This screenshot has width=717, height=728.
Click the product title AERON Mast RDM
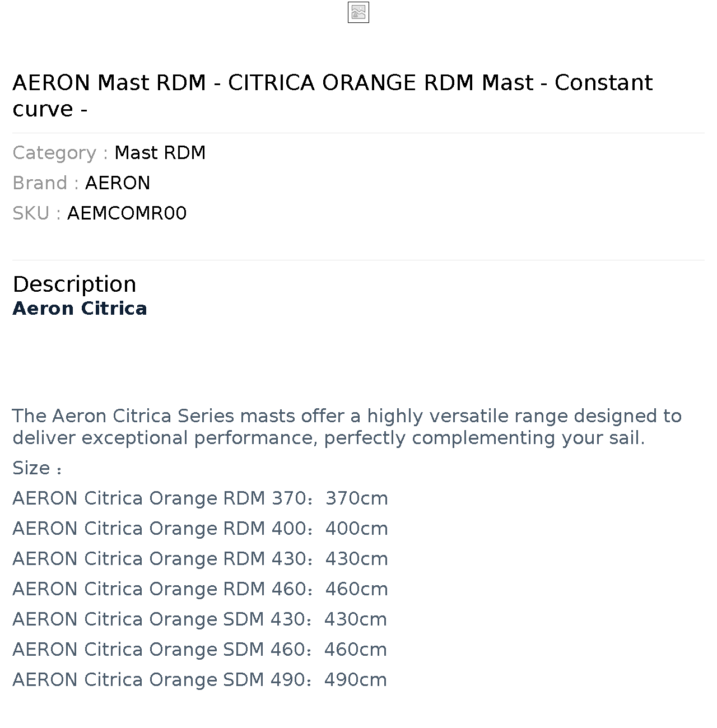[x=333, y=96]
